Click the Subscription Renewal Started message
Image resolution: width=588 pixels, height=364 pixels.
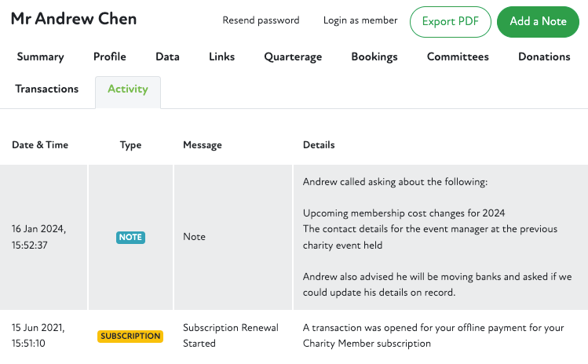231,336
